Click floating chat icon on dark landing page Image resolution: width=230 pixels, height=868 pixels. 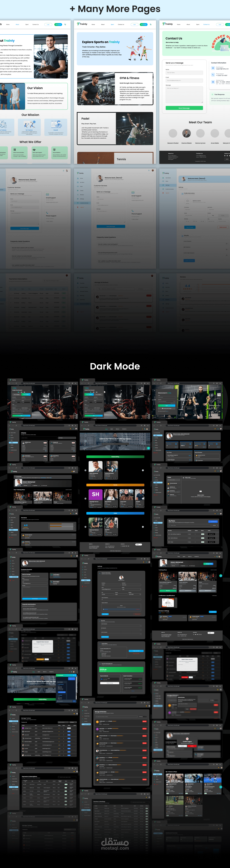pyautogui.click(x=148, y=448)
